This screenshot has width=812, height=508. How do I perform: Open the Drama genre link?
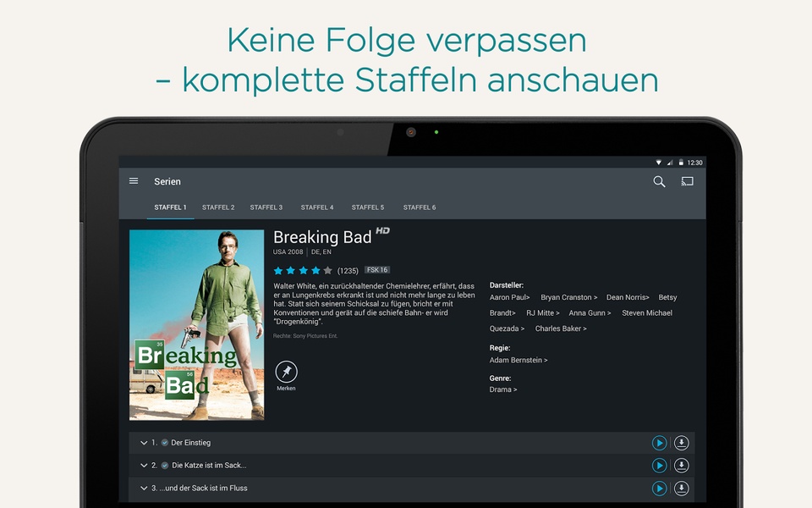tap(502, 389)
